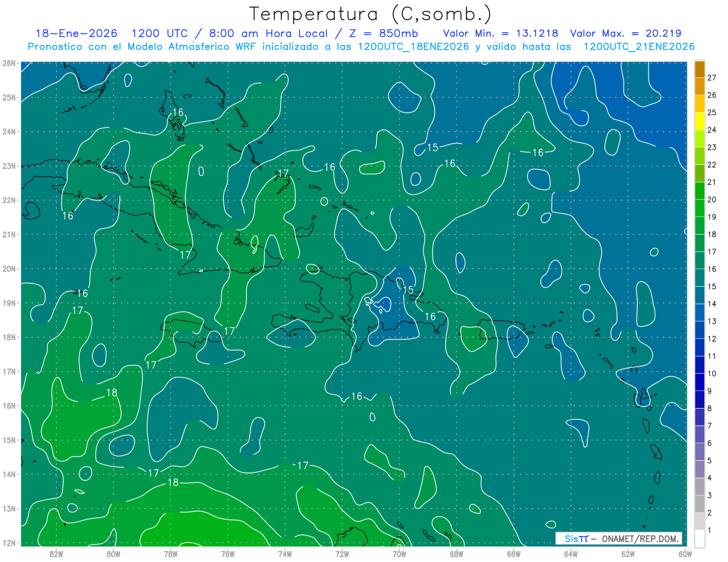Click the '5' label on the color scale
This screenshot has height=562, width=728.
tap(710, 461)
